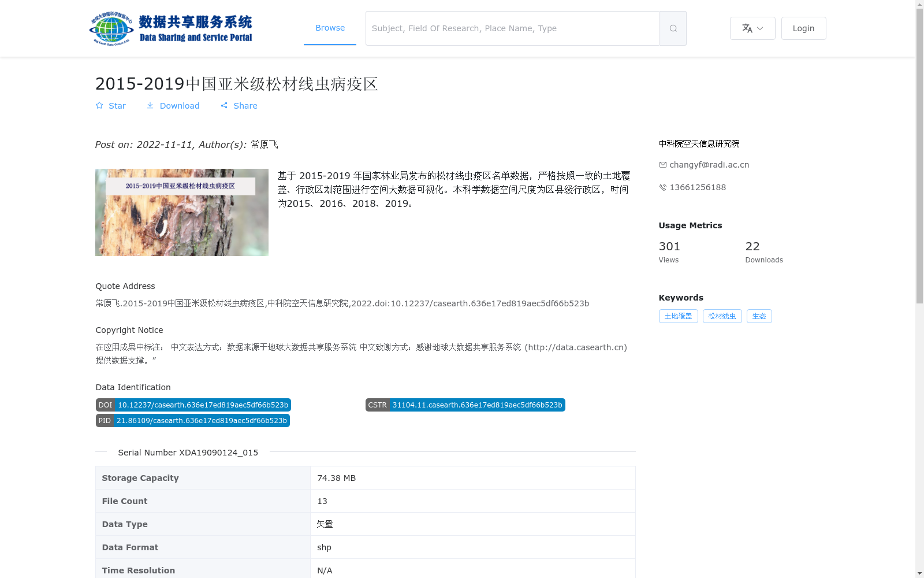
Task: Click the page vertical scrollbar thumb
Action: [919, 156]
